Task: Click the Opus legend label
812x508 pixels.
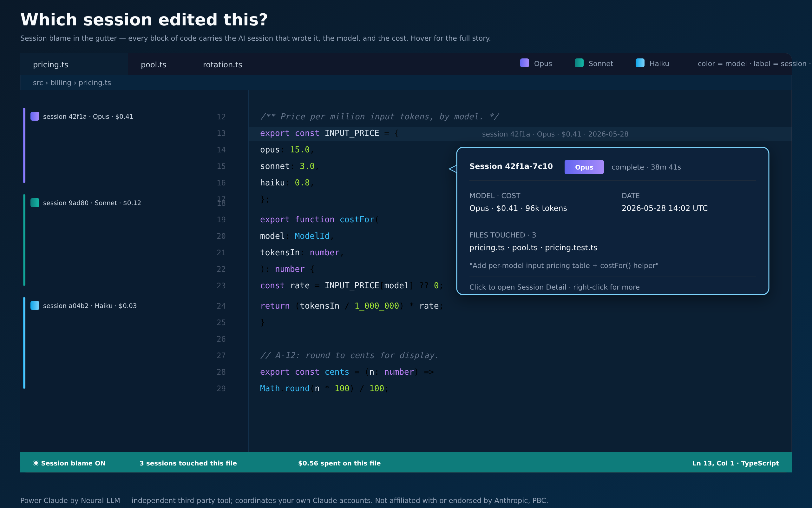Action: [x=543, y=64]
